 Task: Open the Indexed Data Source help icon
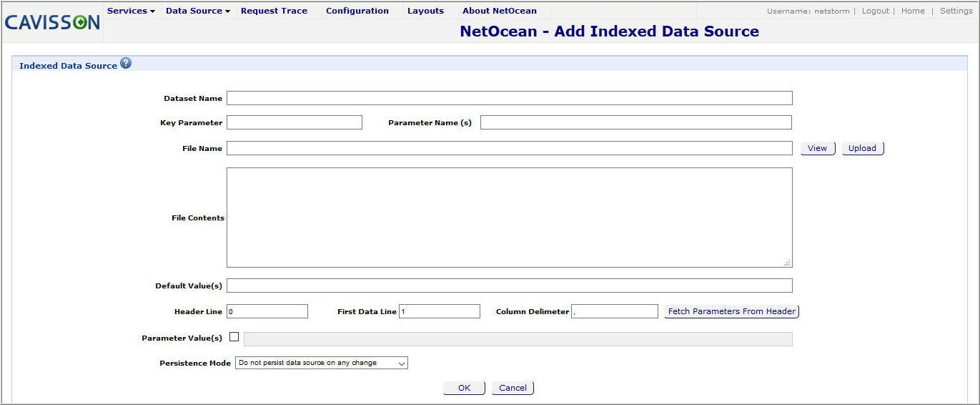click(126, 63)
